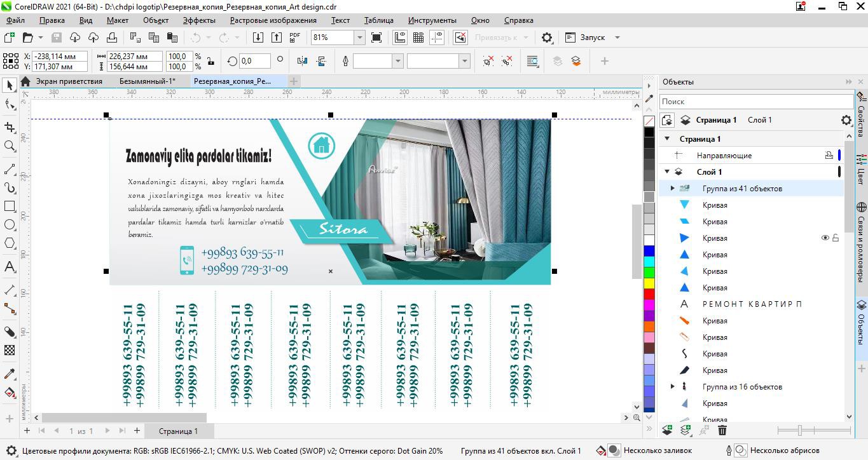Open the Объект menu

[x=156, y=20]
